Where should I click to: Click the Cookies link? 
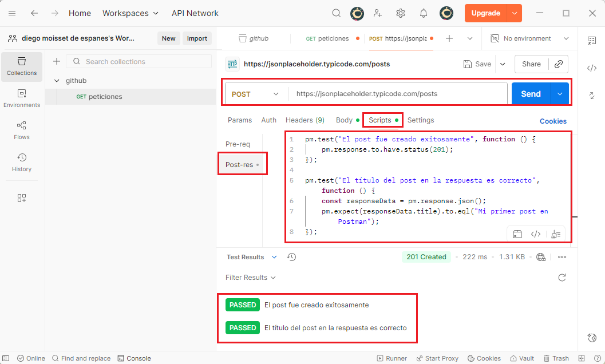pyautogui.click(x=553, y=121)
